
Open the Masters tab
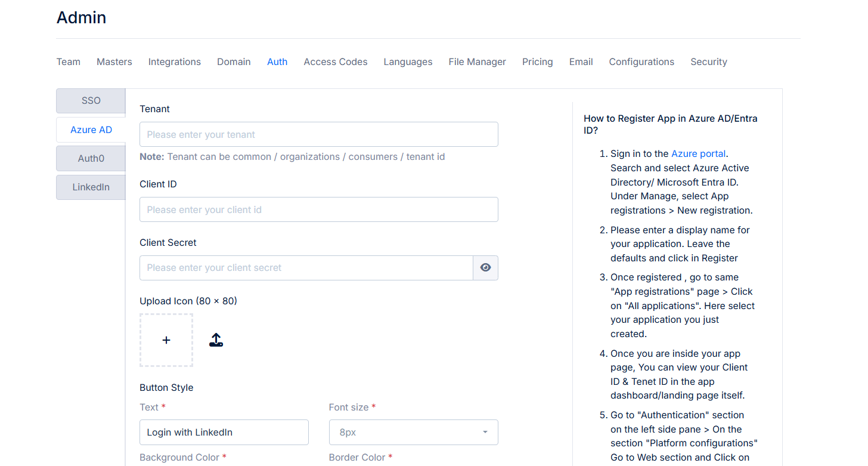pos(114,62)
